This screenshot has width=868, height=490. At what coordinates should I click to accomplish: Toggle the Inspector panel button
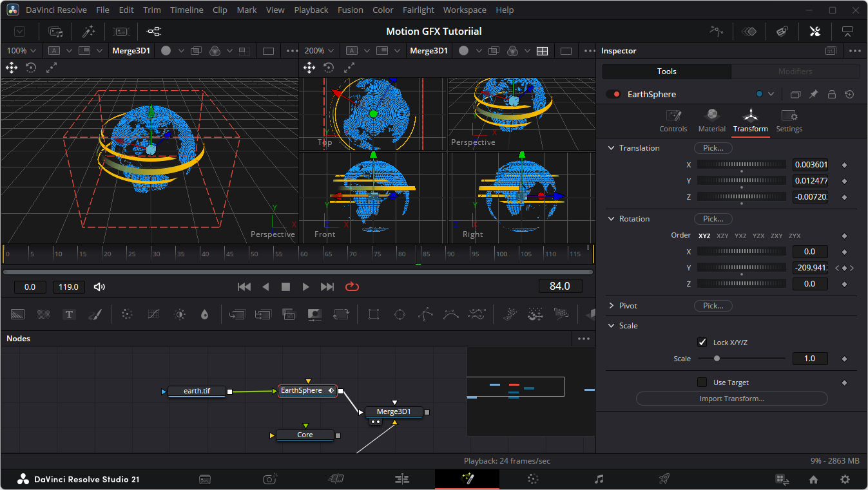pos(815,31)
